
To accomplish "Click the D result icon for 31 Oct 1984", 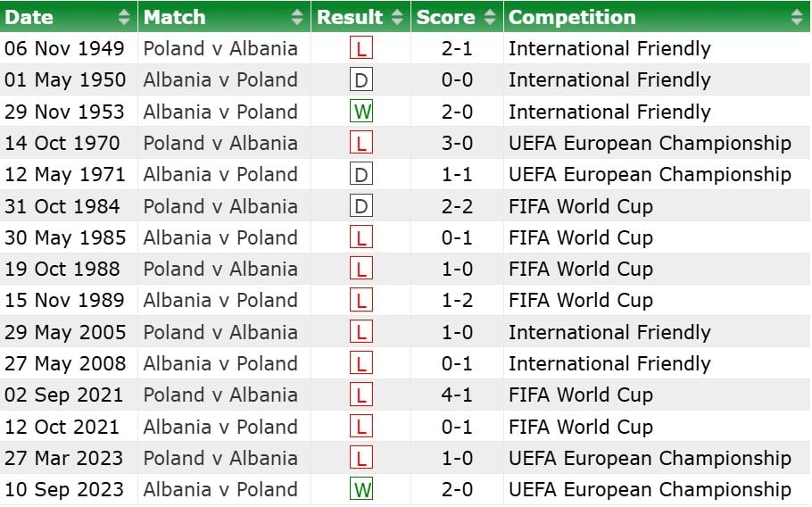I will click(361, 206).
